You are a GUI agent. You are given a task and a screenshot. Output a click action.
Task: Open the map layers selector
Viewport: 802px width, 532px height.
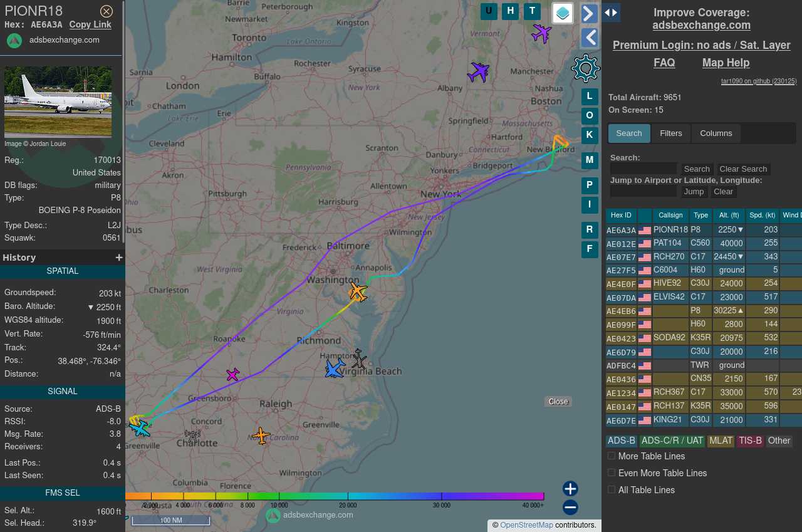click(x=563, y=13)
